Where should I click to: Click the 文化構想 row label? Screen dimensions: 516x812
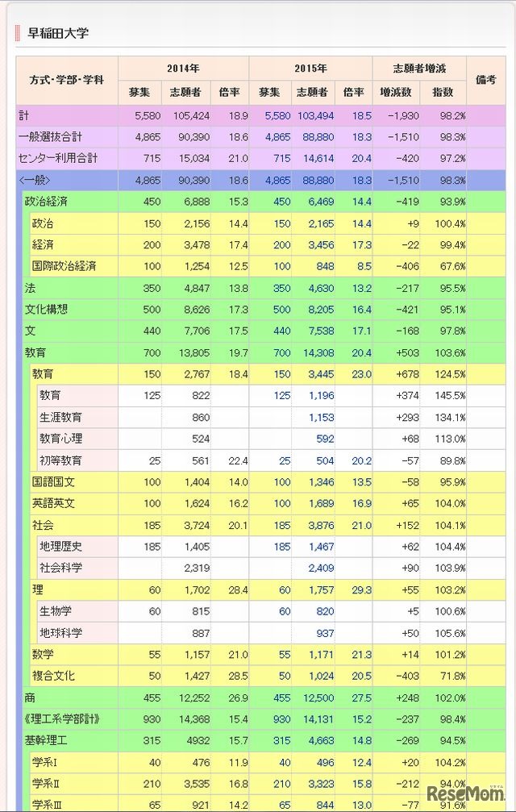(x=46, y=309)
